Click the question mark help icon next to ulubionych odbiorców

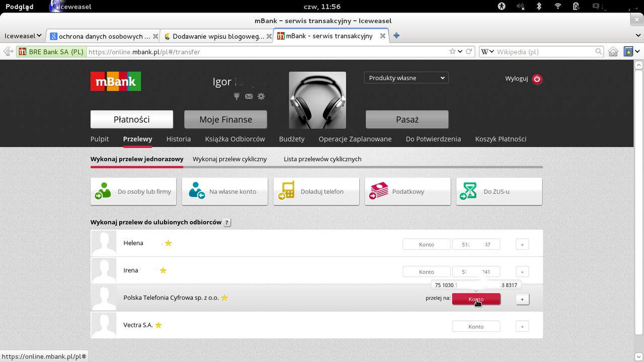point(227,222)
